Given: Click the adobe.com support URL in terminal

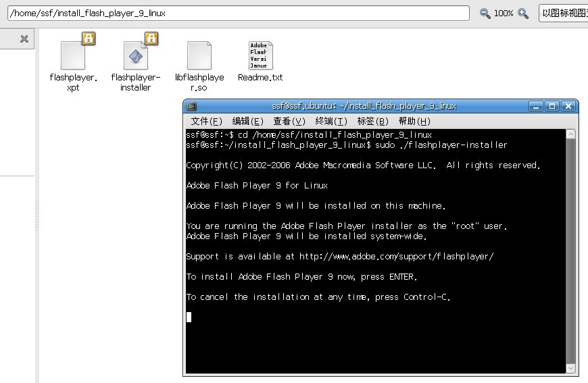Looking at the screenshot, I should 396,257.
